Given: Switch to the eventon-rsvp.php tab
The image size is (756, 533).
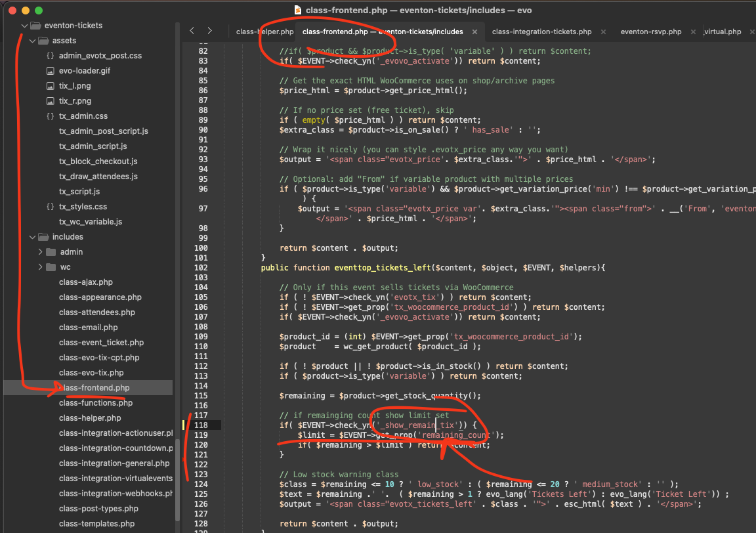Looking at the screenshot, I should [x=650, y=32].
